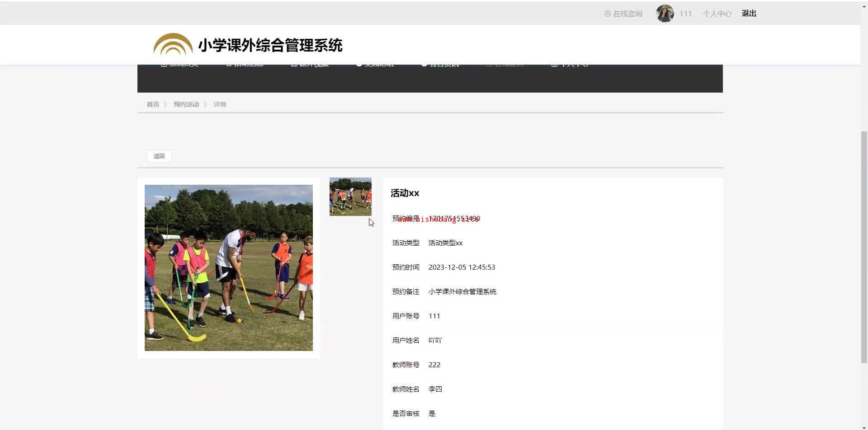Click the 教师姓名 label
Image resolution: width=868 pixels, height=430 pixels.
pos(406,389)
